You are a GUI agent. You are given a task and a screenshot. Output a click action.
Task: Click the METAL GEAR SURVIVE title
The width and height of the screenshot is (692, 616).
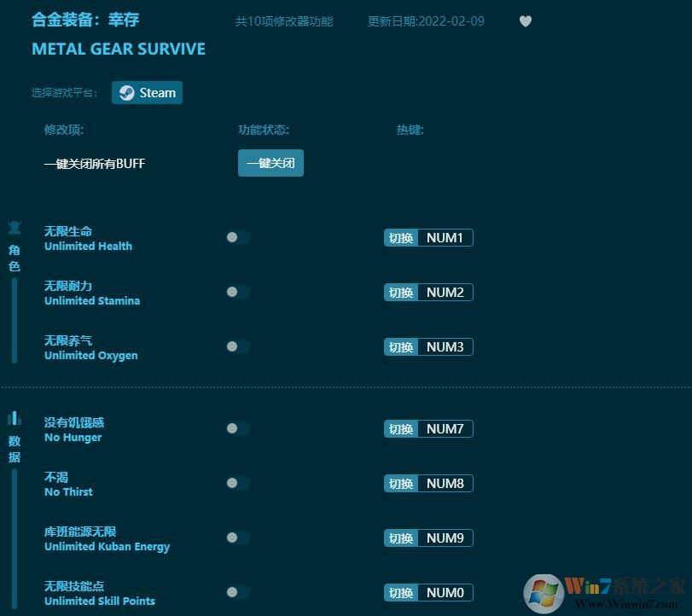pyautogui.click(x=119, y=49)
